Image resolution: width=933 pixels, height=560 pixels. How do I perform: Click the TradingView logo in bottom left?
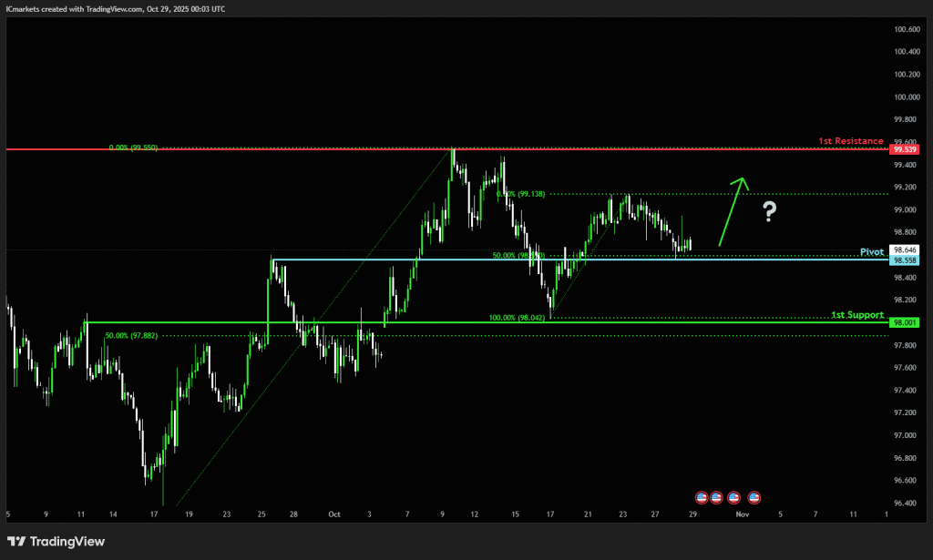(x=56, y=542)
